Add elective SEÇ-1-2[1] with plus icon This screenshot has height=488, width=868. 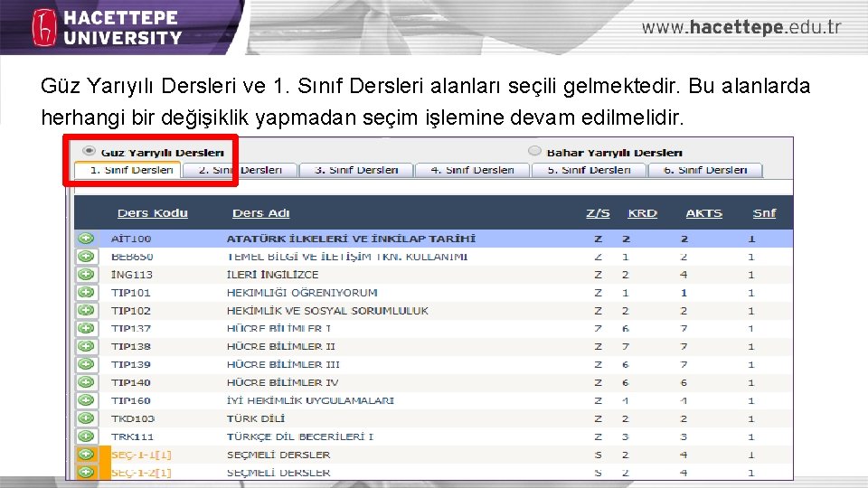click(86, 472)
